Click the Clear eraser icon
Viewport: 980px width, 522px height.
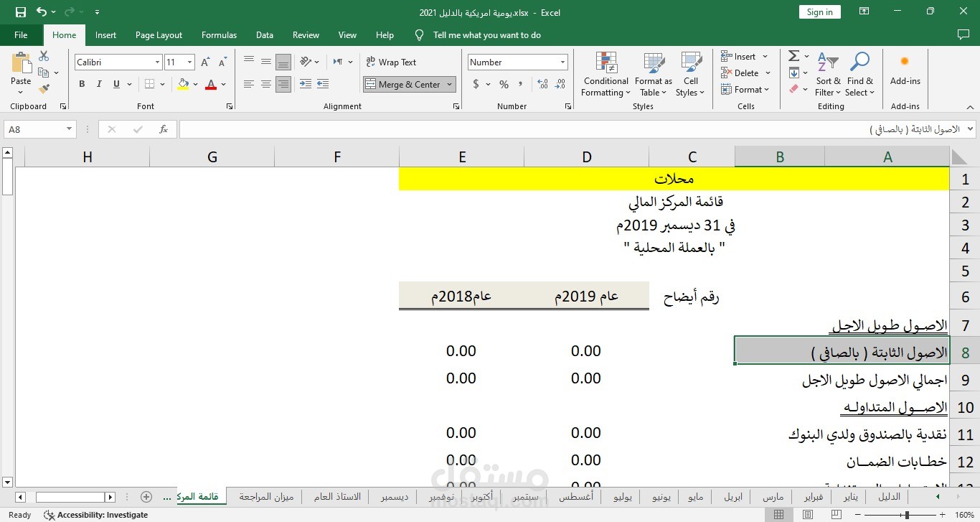click(793, 89)
